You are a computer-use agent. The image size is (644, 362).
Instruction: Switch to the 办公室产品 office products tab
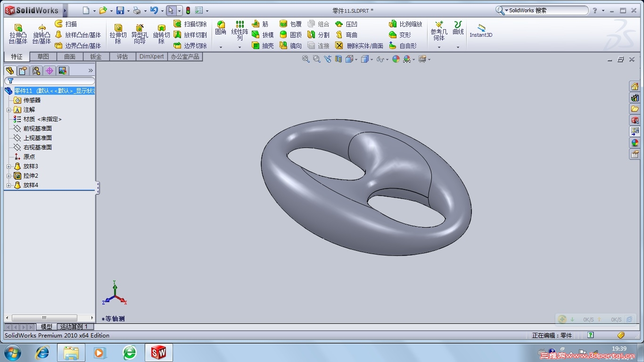[x=185, y=57]
